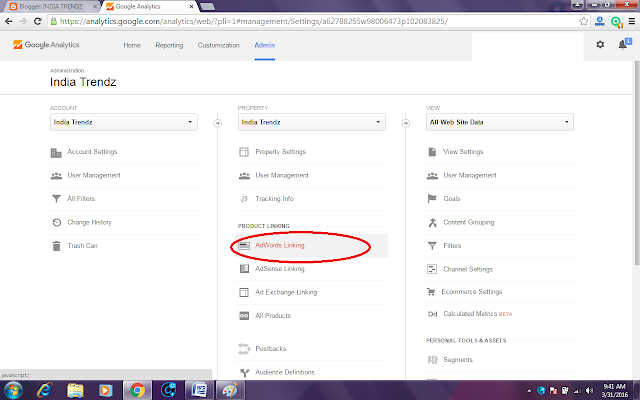The width and height of the screenshot is (640, 400).
Task: Click the taskbar volume speaker icon
Action: 589,391
